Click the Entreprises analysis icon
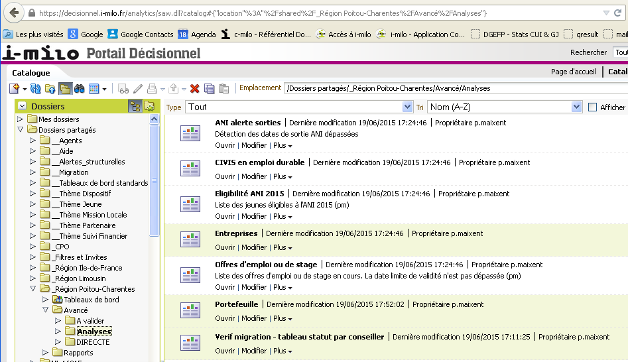The image size is (628, 364). click(x=190, y=240)
